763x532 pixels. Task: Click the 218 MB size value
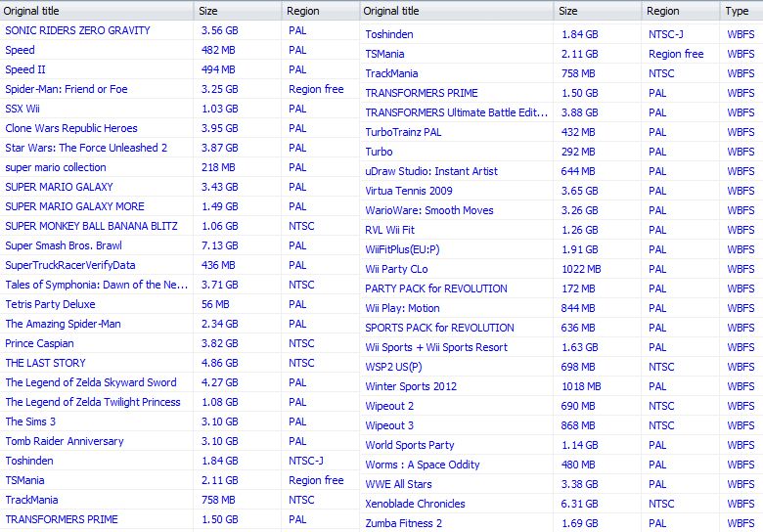(218, 167)
